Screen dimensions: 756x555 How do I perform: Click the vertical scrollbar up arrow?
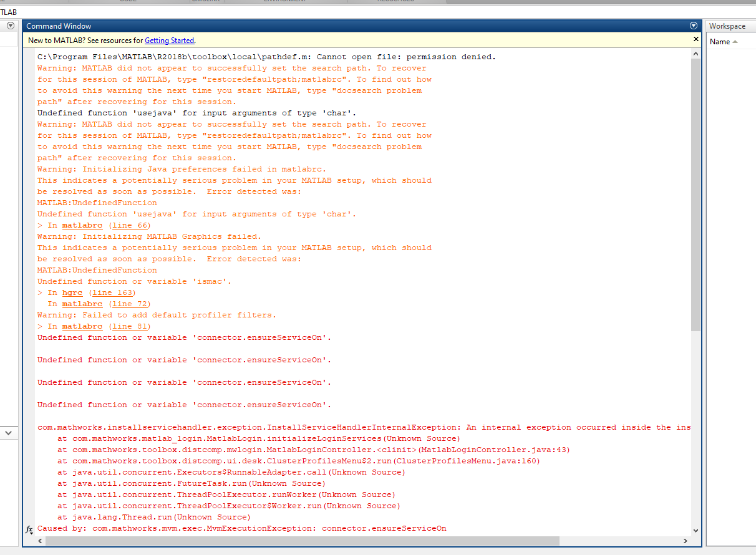pos(696,54)
